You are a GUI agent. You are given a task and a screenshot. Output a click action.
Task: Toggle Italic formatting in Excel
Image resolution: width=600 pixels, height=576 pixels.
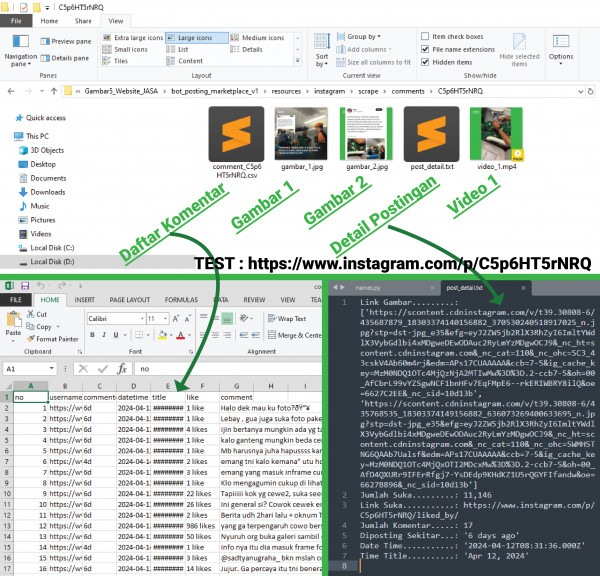tap(104, 335)
